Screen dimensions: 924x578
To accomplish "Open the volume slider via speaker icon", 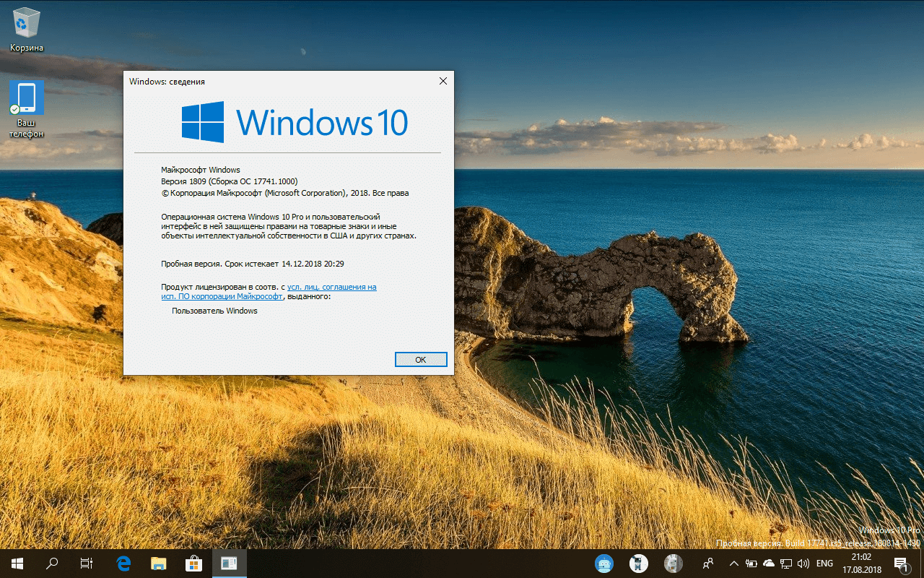I will 803,563.
